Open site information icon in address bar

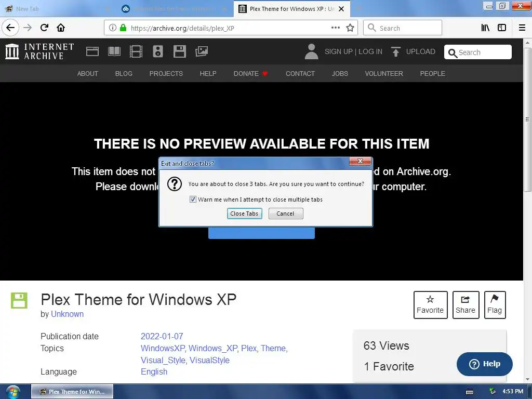113,28
